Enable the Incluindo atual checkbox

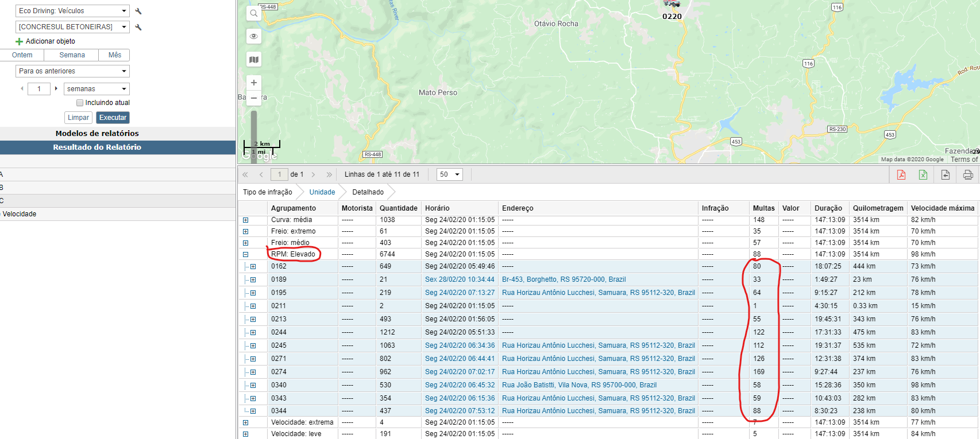(x=80, y=103)
